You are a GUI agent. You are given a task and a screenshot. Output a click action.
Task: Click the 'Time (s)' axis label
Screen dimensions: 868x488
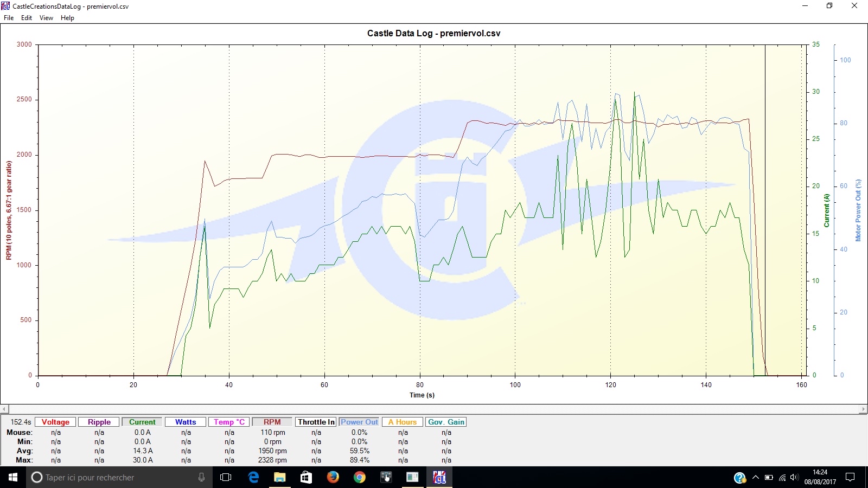point(422,395)
